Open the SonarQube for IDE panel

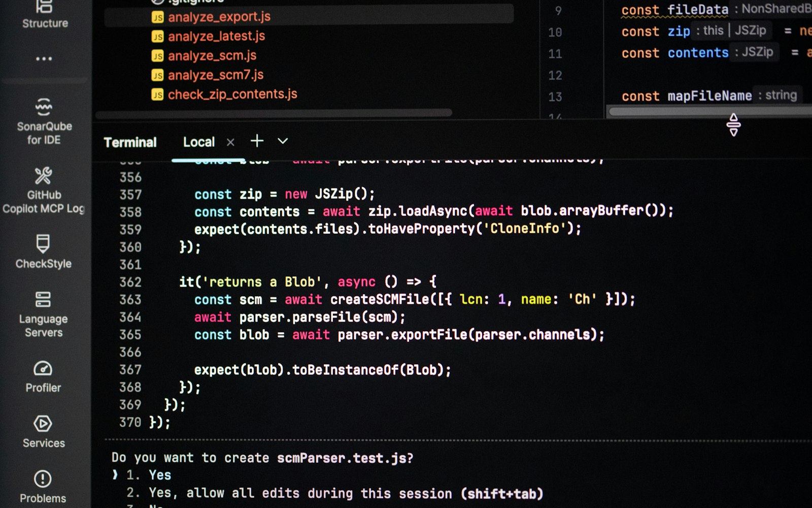(x=44, y=121)
